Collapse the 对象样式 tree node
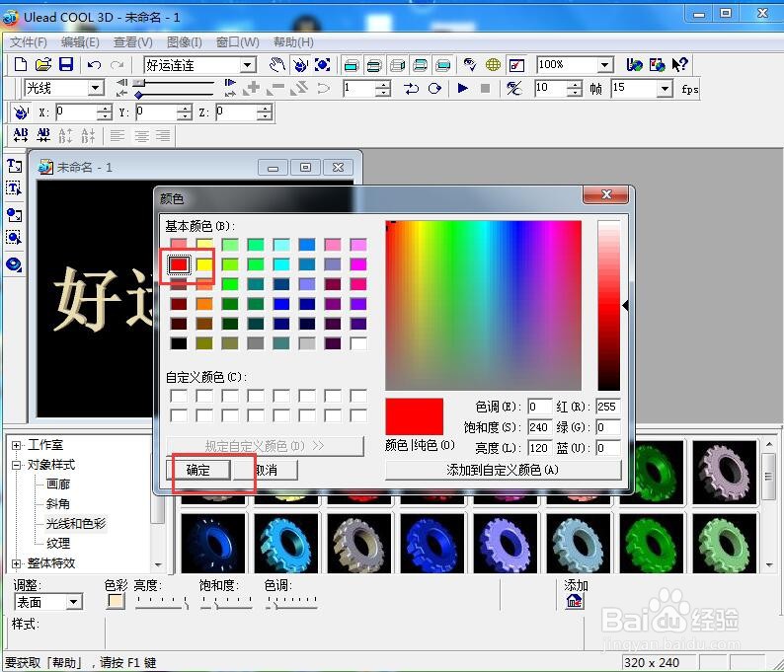Viewport: 784px width, 672px height. 16,465
